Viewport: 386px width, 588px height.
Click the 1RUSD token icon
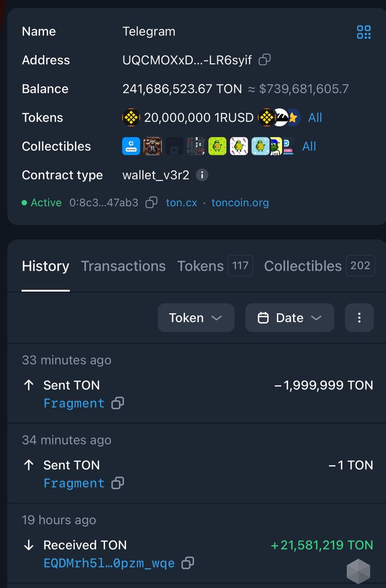[131, 118]
